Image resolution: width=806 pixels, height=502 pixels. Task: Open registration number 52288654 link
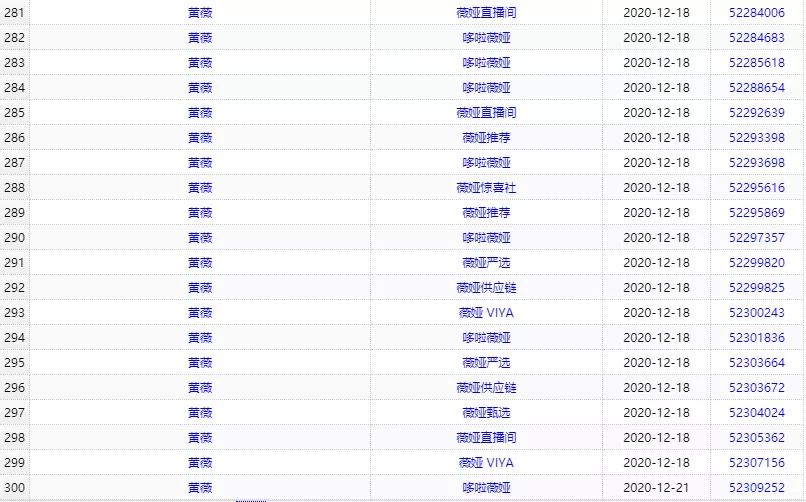click(x=757, y=88)
